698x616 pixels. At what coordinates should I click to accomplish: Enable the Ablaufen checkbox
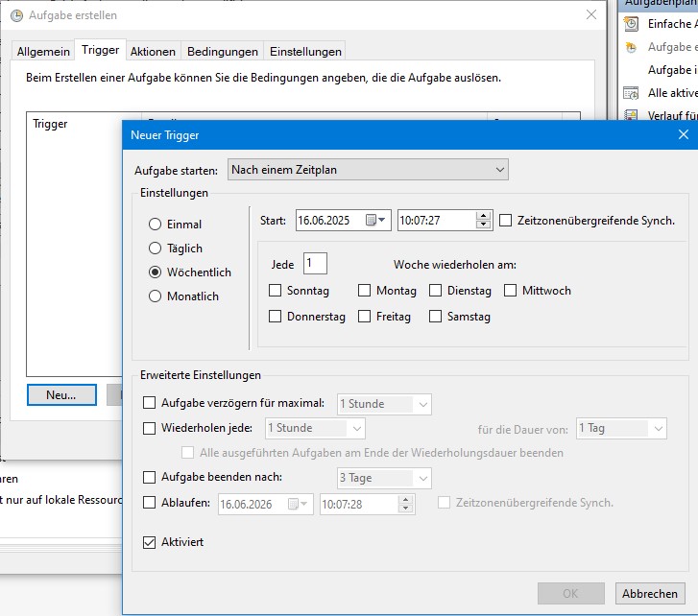[149, 503]
